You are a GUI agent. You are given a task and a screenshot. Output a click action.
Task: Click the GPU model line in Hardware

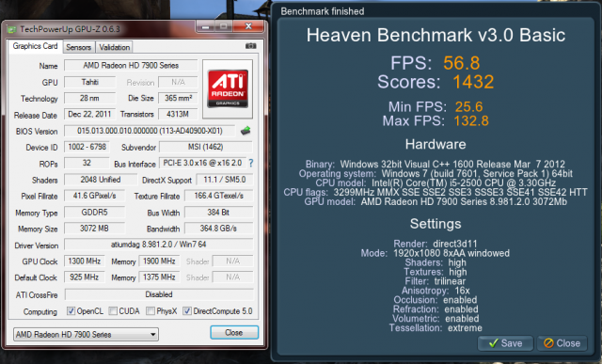coord(436,201)
